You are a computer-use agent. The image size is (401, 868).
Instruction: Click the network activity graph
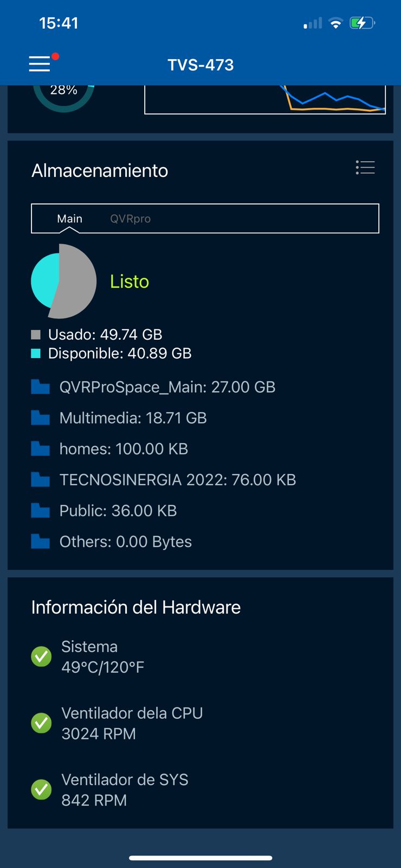[265, 100]
